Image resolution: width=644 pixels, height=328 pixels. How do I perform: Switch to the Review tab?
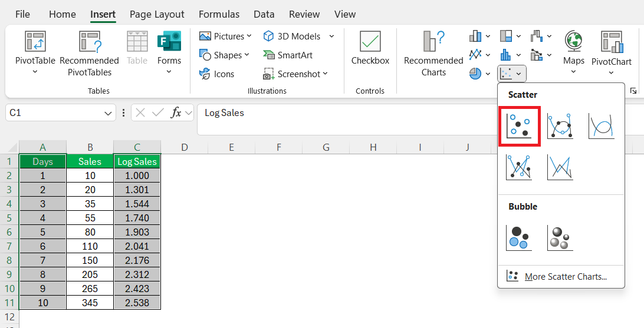click(304, 14)
